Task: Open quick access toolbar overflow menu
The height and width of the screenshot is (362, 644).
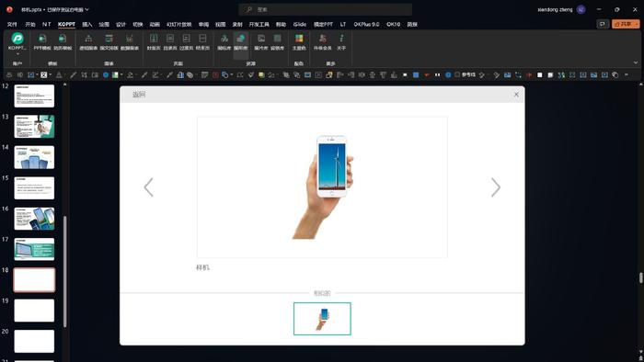Action: [x=627, y=75]
